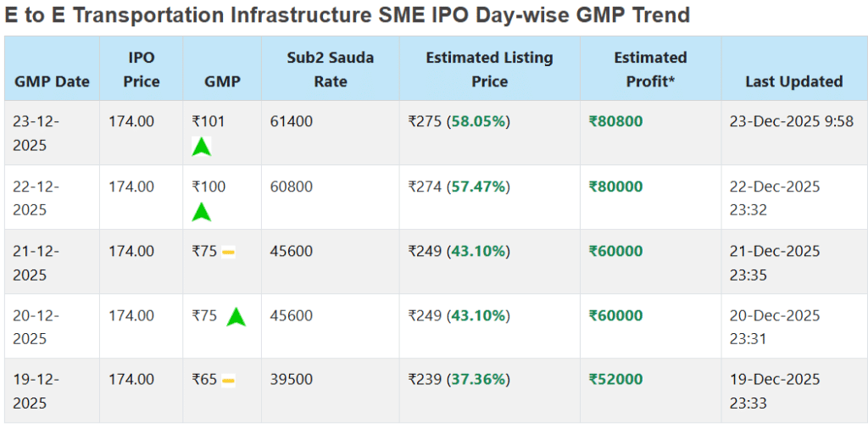868x434 pixels.
Task: Click the ₹80800 estimated profit value
Action: [x=615, y=121]
